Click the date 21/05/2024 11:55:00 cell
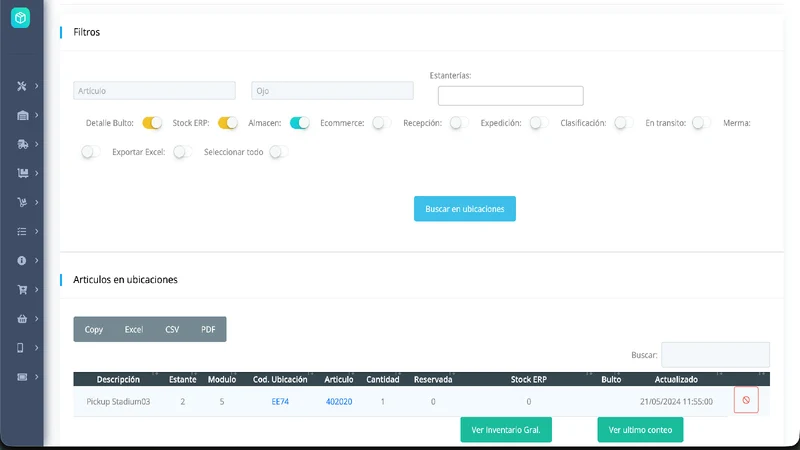The image size is (800, 450). point(676,402)
